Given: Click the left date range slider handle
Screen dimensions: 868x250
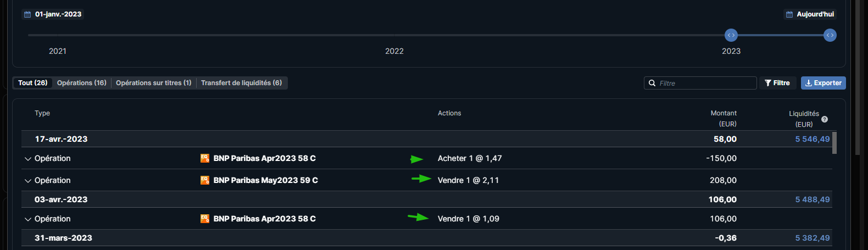Looking at the screenshot, I should (731, 35).
